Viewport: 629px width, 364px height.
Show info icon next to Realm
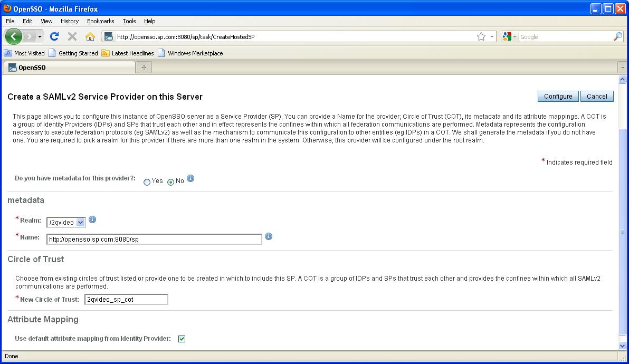coord(92,219)
